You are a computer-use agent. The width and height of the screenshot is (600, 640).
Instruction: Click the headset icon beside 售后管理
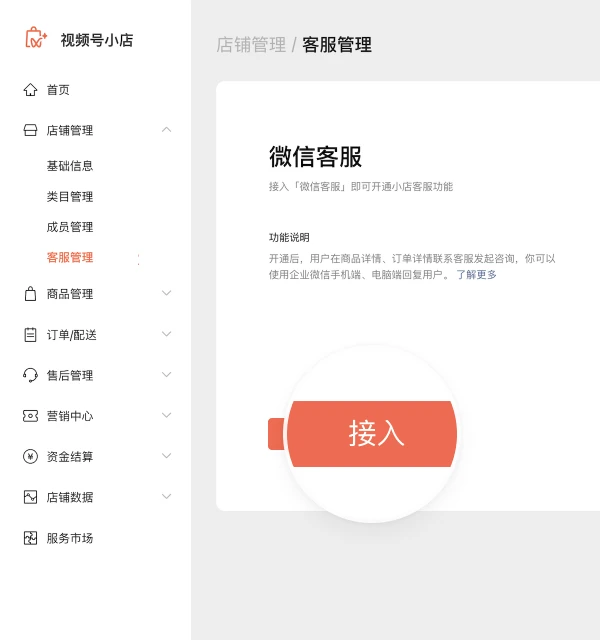tap(30, 375)
